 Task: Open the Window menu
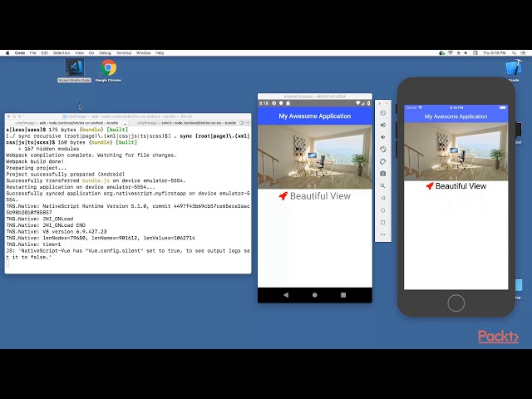pos(144,53)
